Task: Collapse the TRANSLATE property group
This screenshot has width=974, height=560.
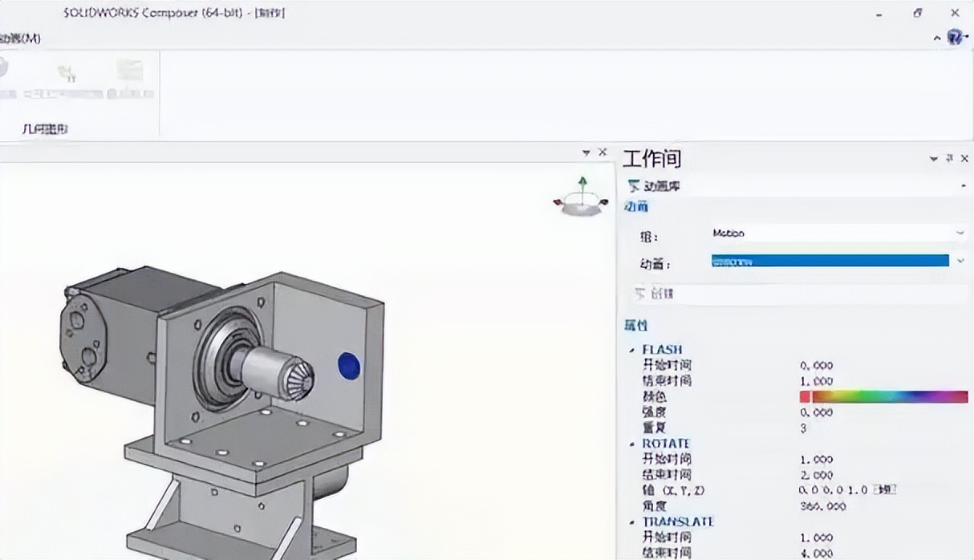Action: tap(632, 522)
